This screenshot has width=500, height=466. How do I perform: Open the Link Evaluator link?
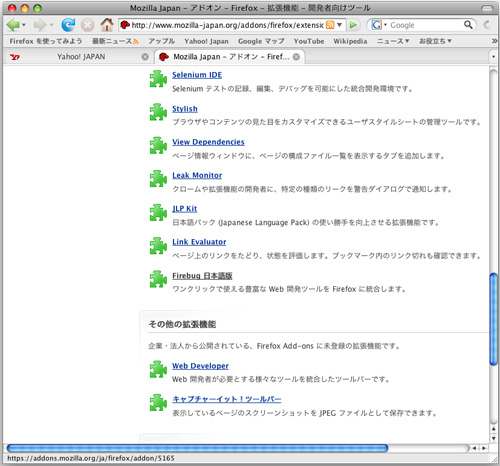199,242
